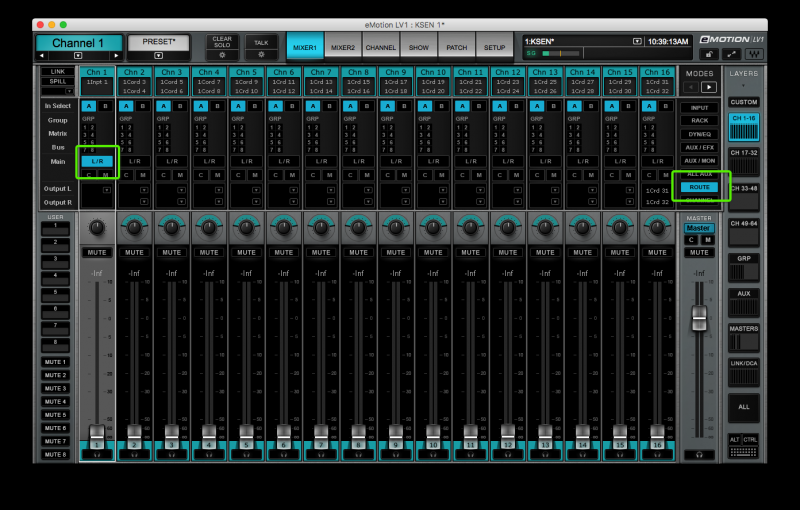Click the Waves W logo icon

click(754, 54)
